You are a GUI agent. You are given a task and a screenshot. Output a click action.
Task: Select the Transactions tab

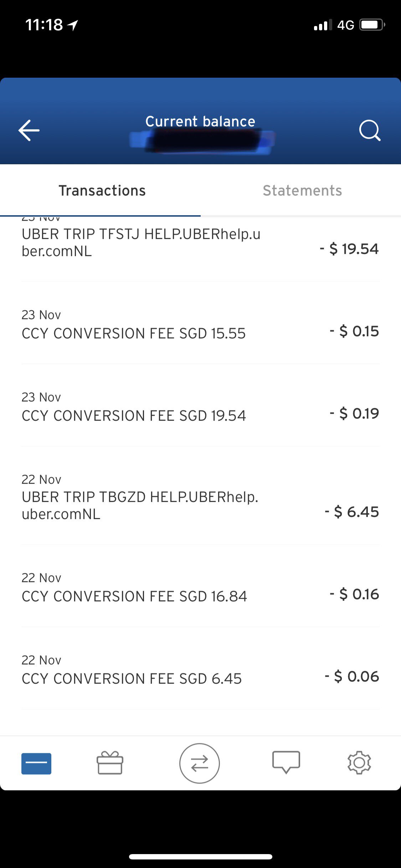(x=102, y=191)
